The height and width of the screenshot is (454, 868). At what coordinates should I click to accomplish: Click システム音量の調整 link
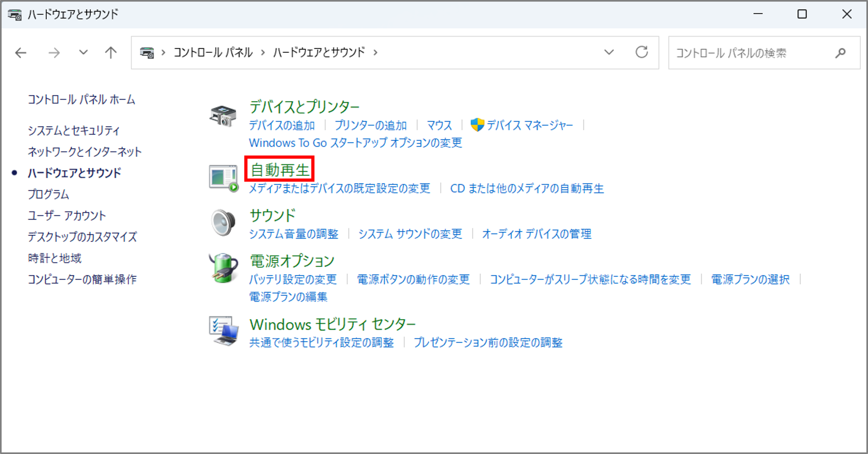pos(294,234)
